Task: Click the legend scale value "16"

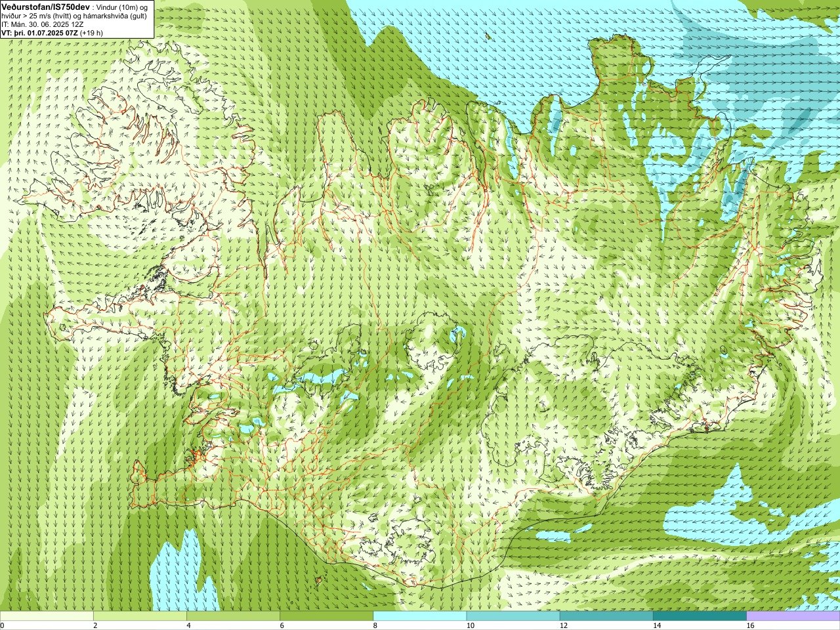Action: (750, 625)
